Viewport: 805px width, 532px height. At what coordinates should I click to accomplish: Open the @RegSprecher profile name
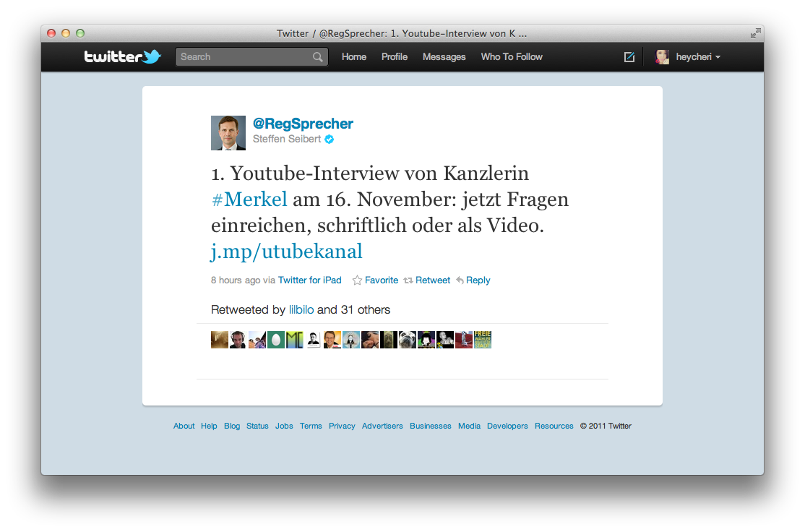[303, 124]
